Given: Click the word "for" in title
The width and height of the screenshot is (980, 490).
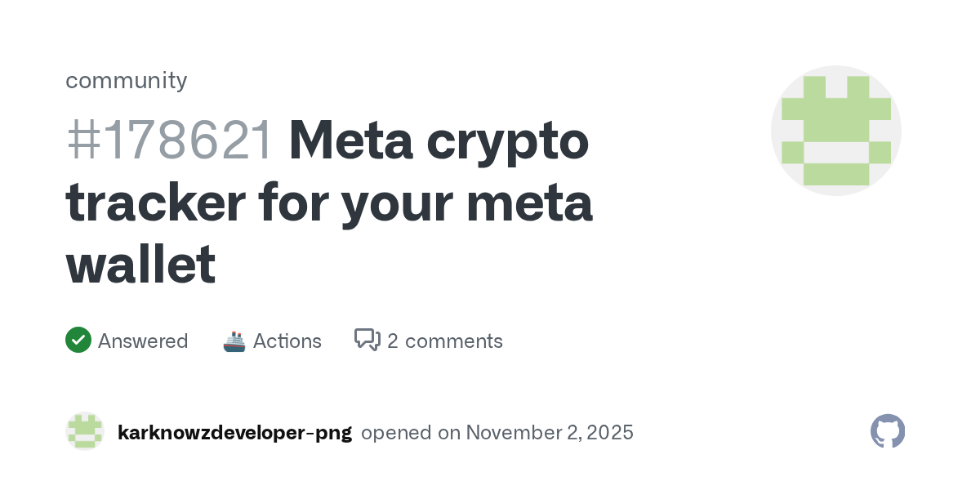Looking at the screenshot, I should 293,203.
